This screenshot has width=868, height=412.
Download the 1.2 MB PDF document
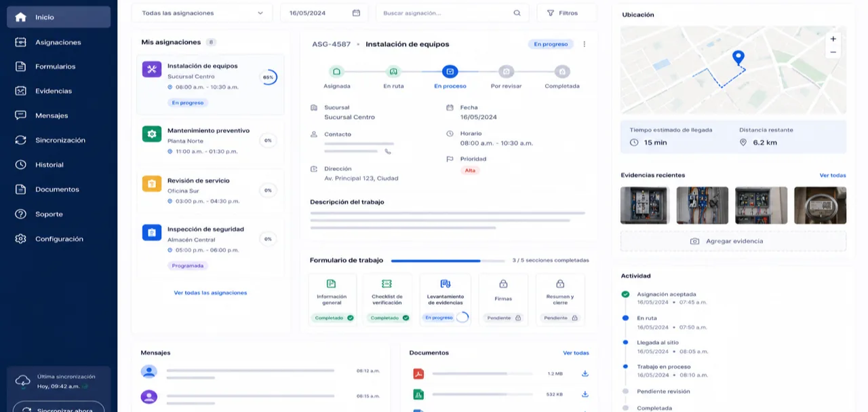(585, 373)
